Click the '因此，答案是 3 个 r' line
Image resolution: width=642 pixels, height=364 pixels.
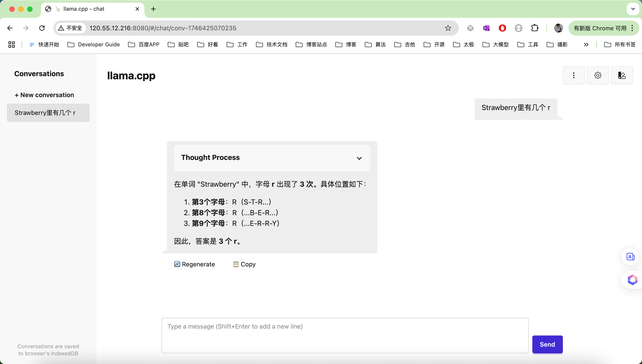point(207,241)
